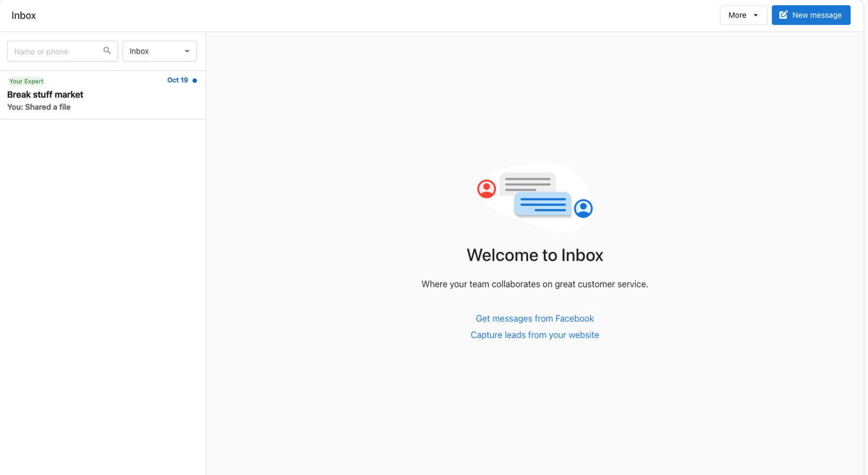Open Capture leads from your website link
The image size is (868, 475).
point(535,335)
